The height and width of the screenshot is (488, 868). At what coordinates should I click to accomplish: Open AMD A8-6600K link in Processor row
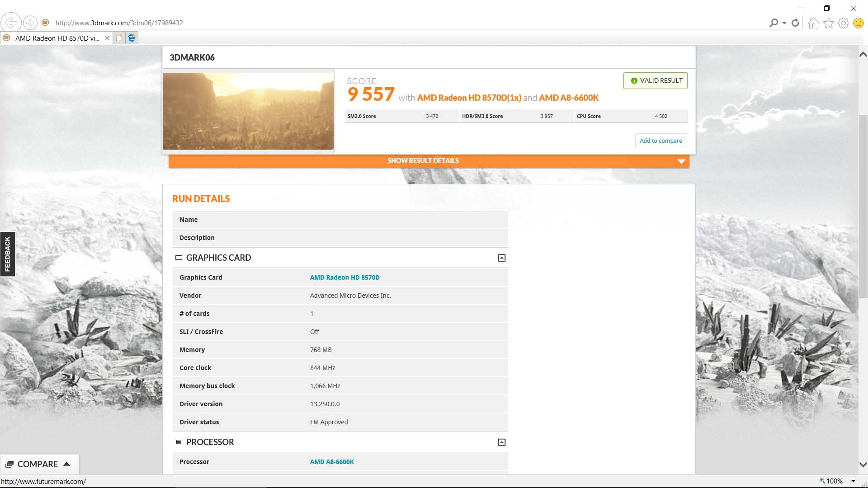332,462
